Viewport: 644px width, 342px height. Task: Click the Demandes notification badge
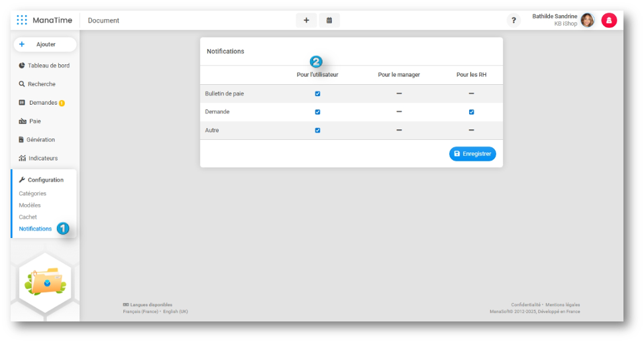coord(62,103)
